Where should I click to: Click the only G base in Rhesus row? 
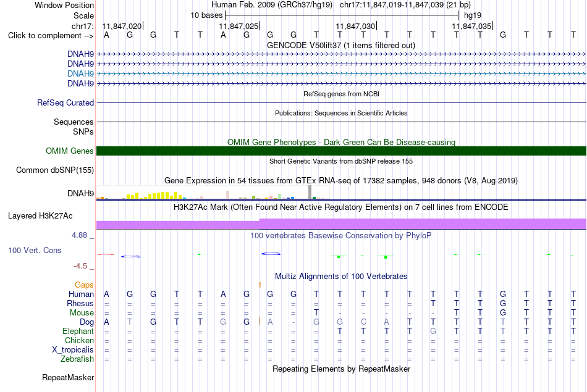coord(503,303)
